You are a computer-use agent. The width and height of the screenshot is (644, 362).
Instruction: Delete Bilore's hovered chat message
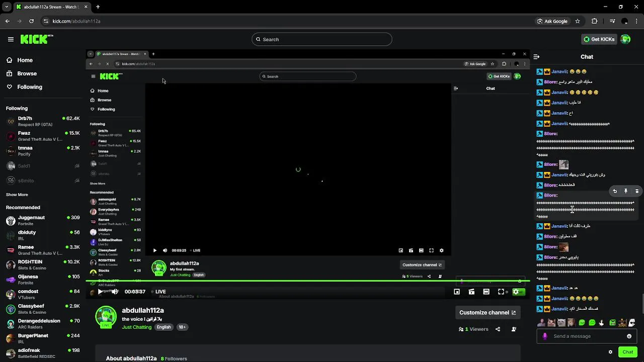pos(637,191)
